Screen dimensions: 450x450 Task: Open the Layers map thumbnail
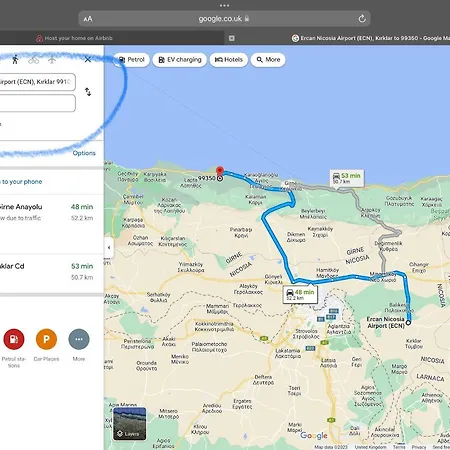pos(129,424)
